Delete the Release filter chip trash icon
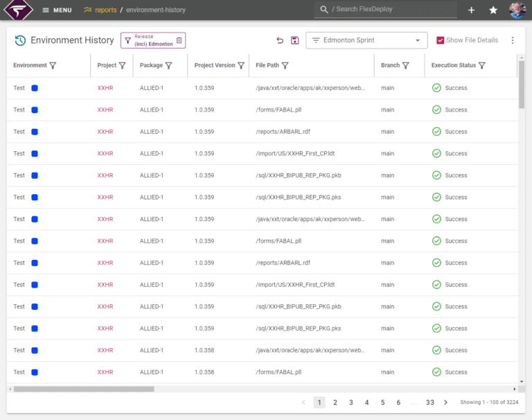 tap(179, 40)
